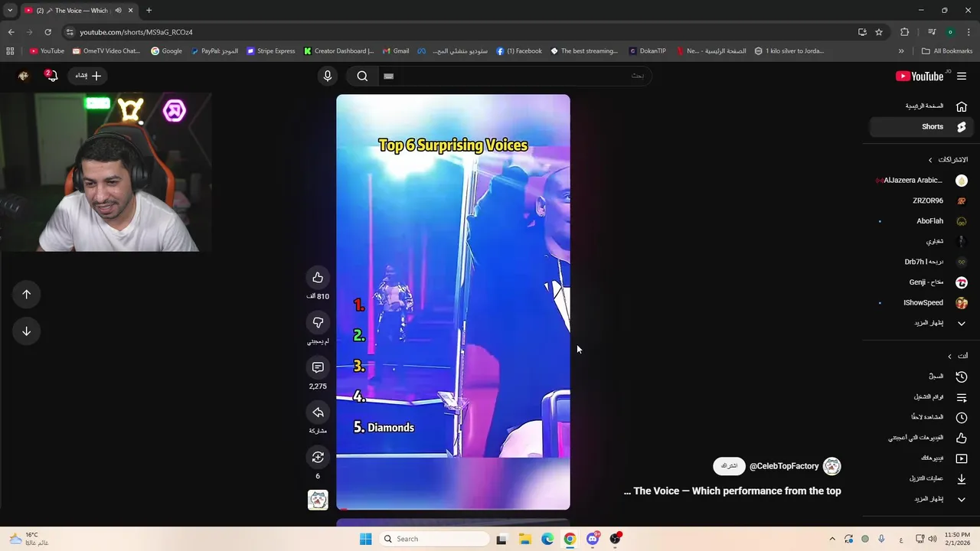Open Your videos in the sidebar
This screenshot has width=980, height=551.
coord(922,458)
